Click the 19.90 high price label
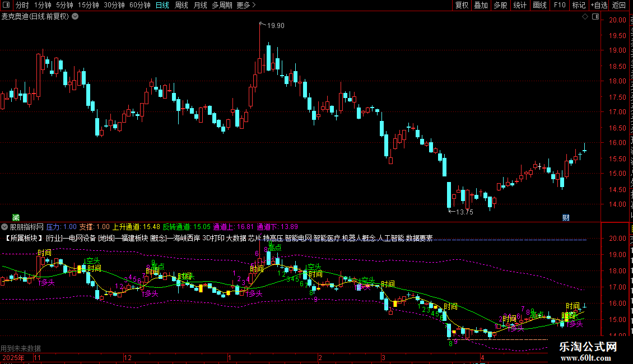The width and height of the screenshot is (633, 364). pyautogui.click(x=276, y=26)
